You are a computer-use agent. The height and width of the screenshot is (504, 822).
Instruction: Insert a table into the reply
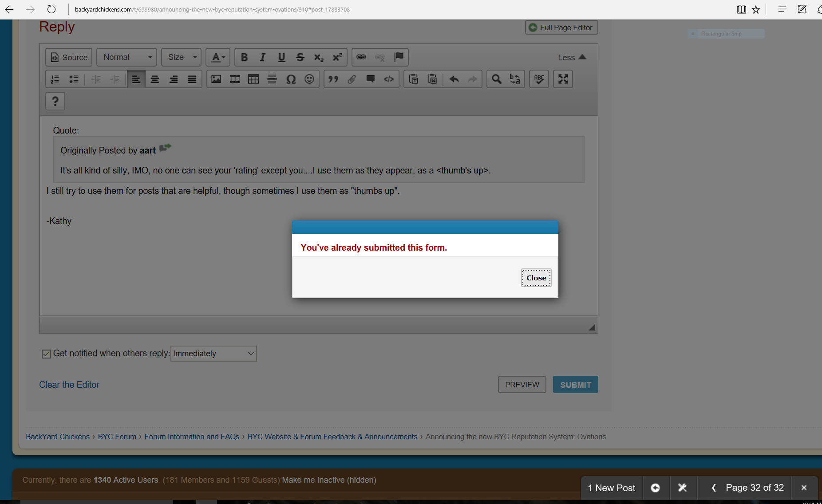coord(253,79)
